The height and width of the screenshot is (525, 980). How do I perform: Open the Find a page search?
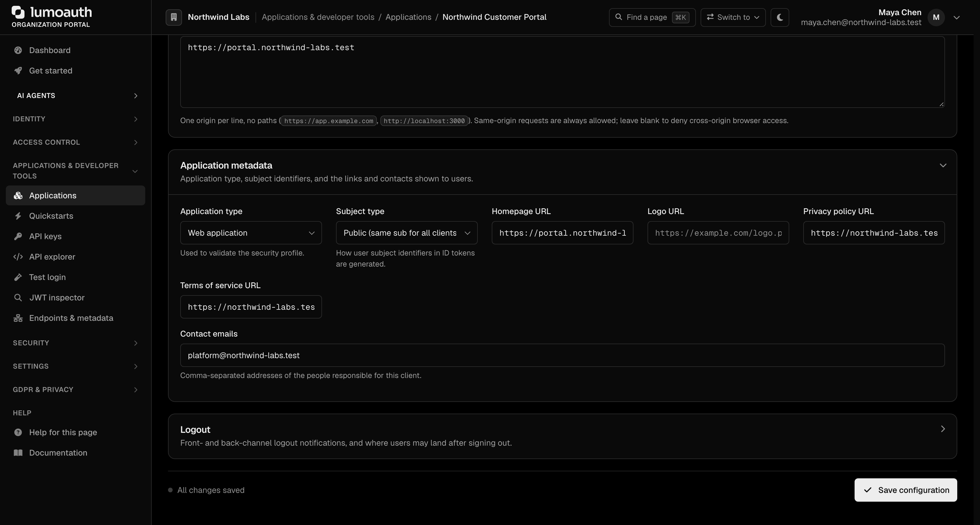click(652, 17)
